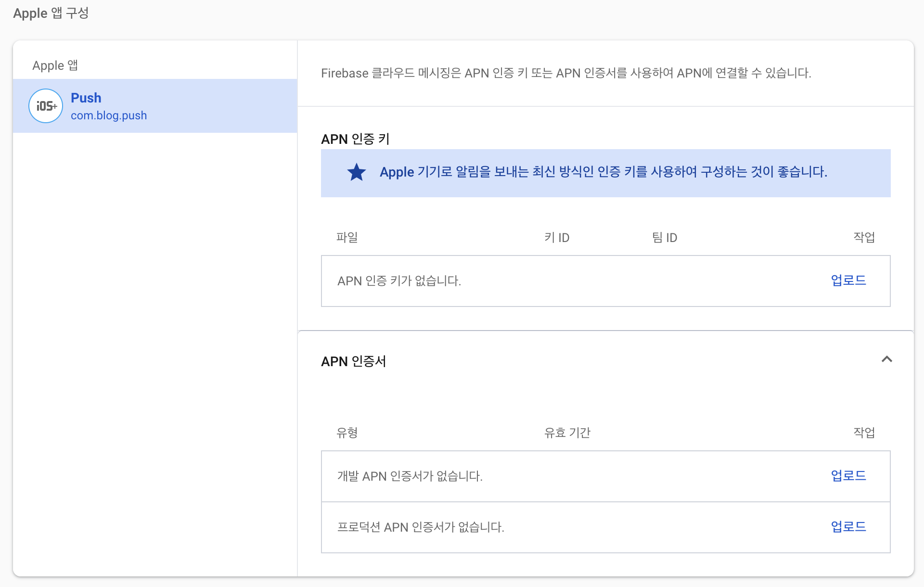Screen dimensions: 924x587
Task: Click the recommendation banner about 인증 키
Action: pyautogui.click(x=603, y=172)
